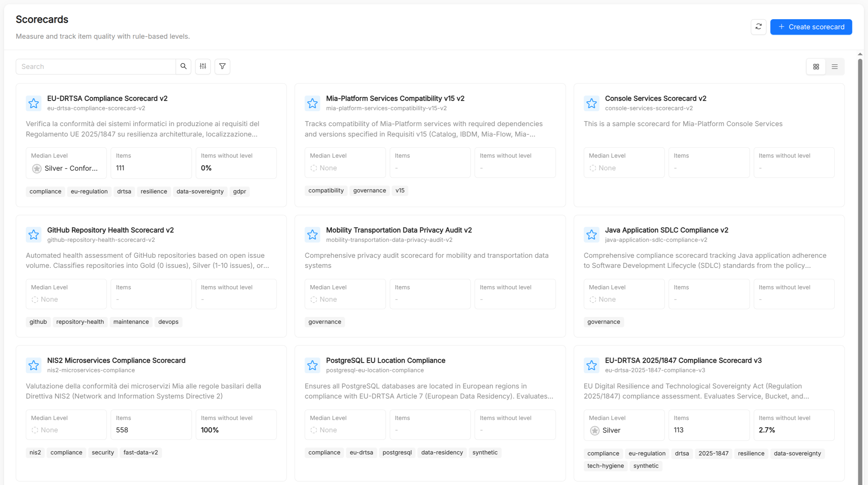Click the 'postgresql' tag

pyautogui.click(x=397, y=452)
